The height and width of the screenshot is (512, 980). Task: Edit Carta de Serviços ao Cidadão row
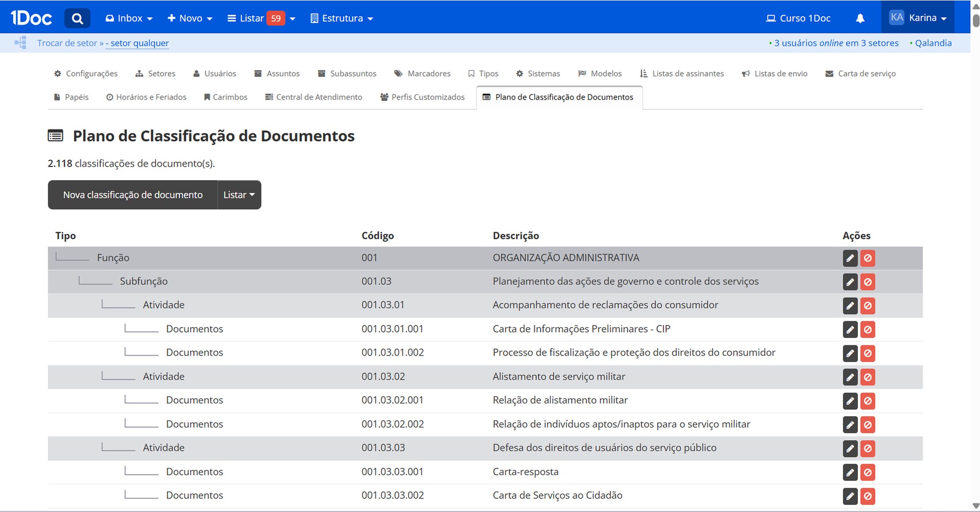pos(850,496)
